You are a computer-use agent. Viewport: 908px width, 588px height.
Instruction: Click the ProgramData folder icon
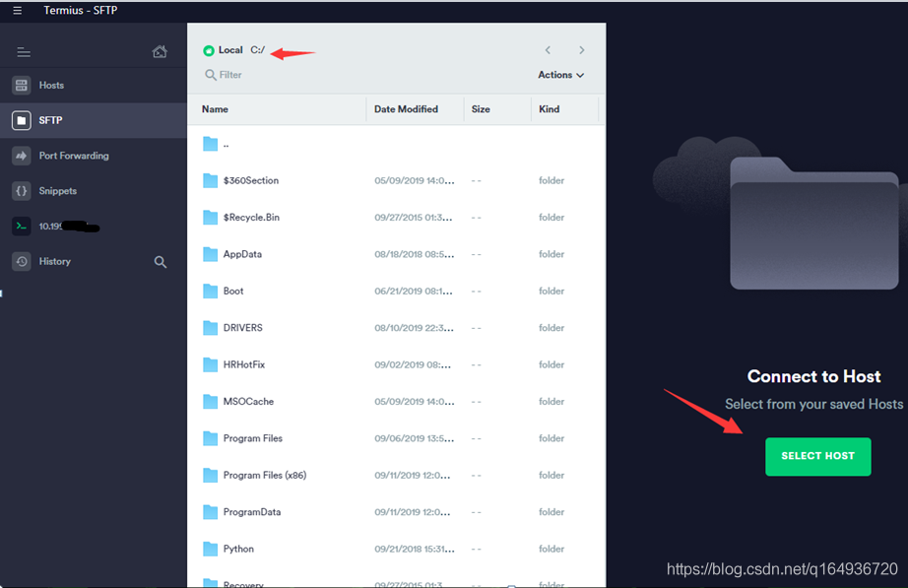pyautogui.click(x=210, y=512)
